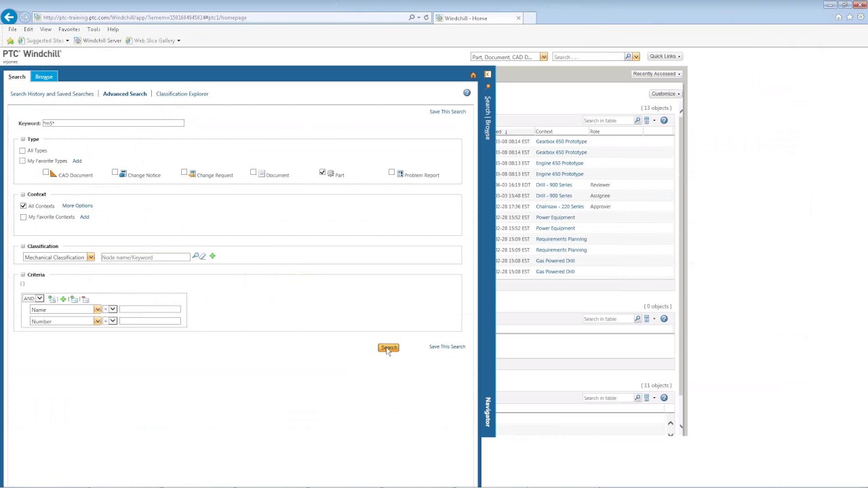This screenshot has height=488, width=868.
Task: Click the orange Search button
Action: coord(389,348)
